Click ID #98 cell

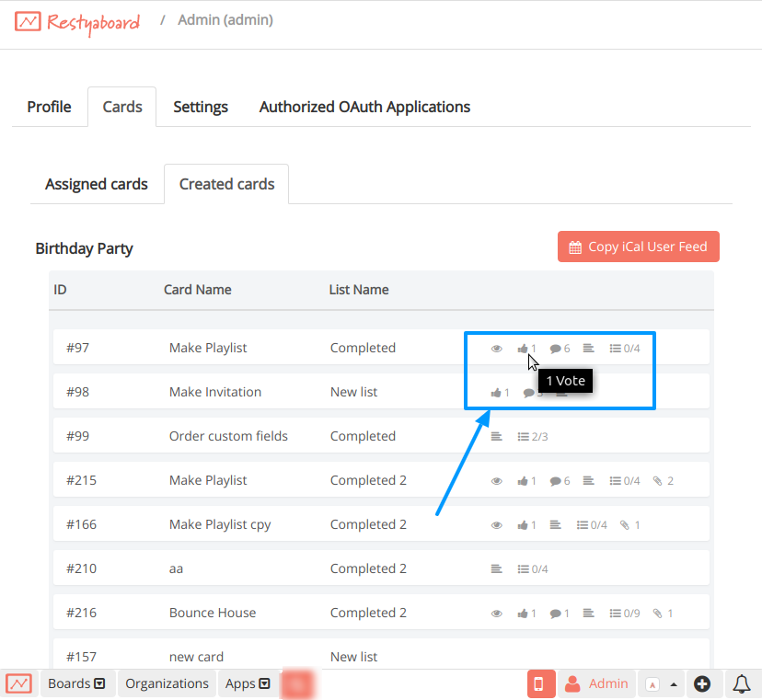[77, 392]
